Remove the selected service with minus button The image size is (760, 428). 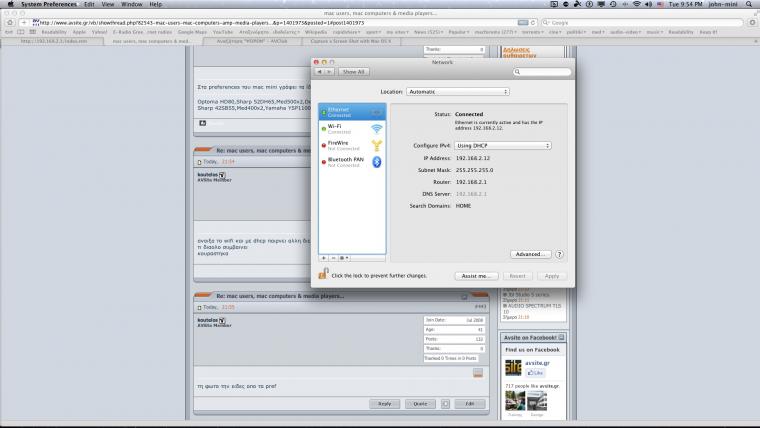[333, 257]
